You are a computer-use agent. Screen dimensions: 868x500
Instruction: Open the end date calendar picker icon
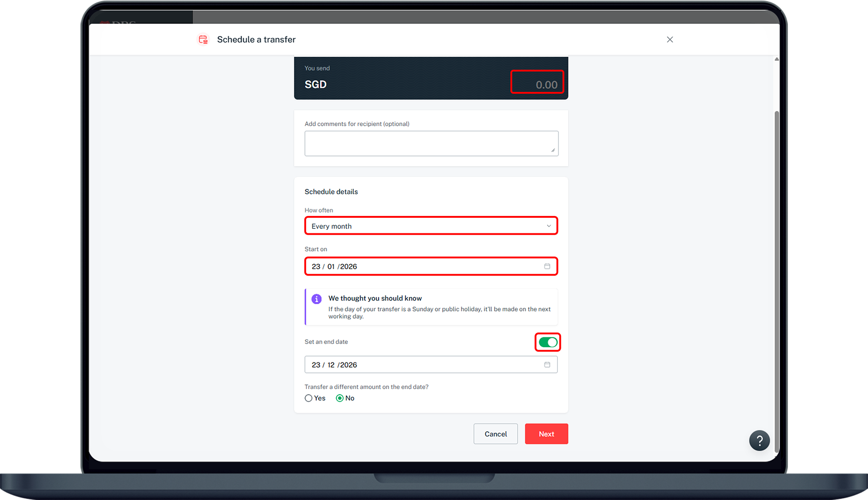point(547,364)
